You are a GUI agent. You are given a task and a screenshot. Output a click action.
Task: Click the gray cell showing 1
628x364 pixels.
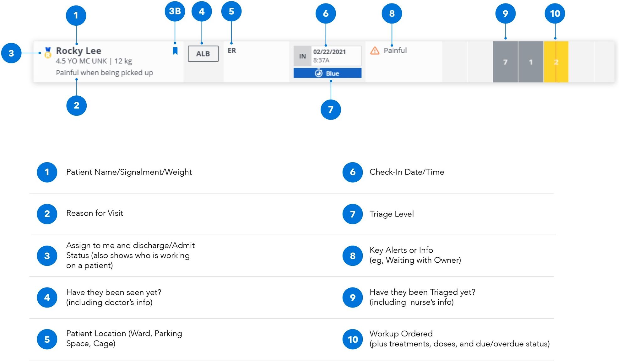tap(531, 62)
